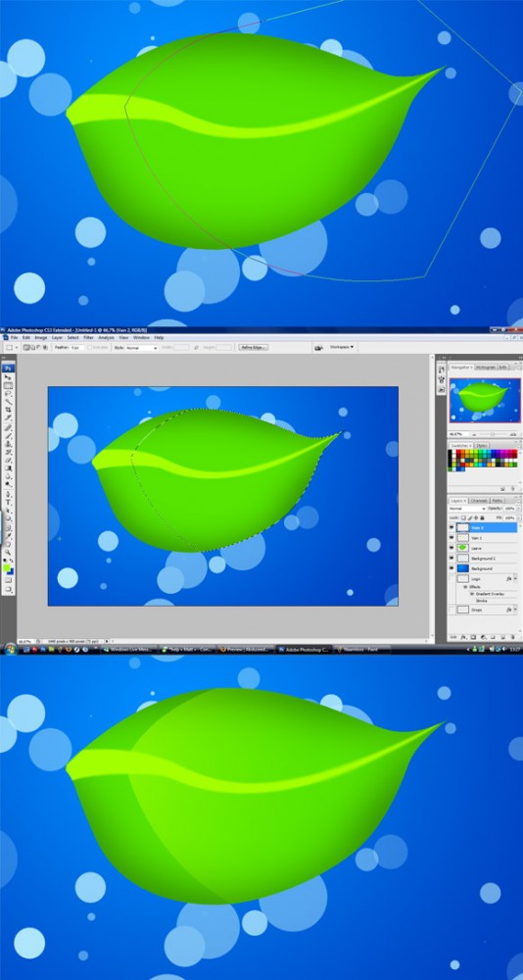Image resolution: width=523 pixels, height=980 pixels.
Task: Select the Gradient tool
Action: [x=8, y=468]
